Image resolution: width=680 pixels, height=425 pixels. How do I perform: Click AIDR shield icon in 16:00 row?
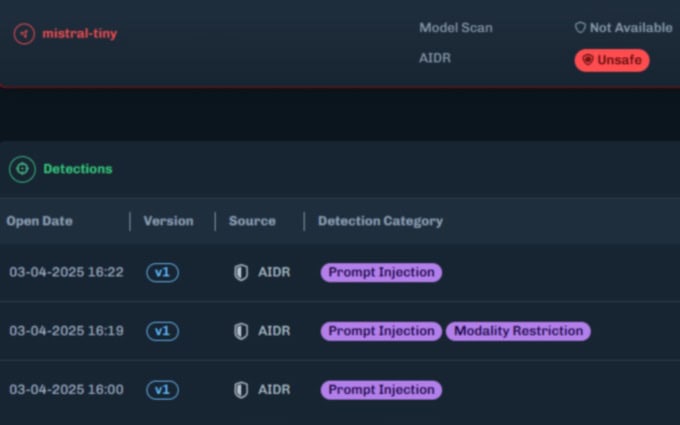[241, 389]
